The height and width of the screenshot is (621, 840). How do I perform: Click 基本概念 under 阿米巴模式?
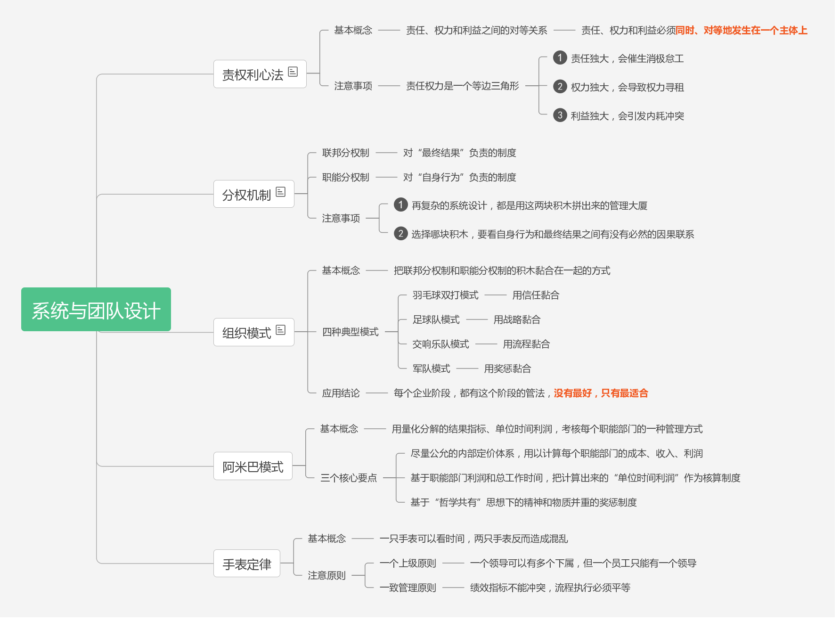point(339,429)
